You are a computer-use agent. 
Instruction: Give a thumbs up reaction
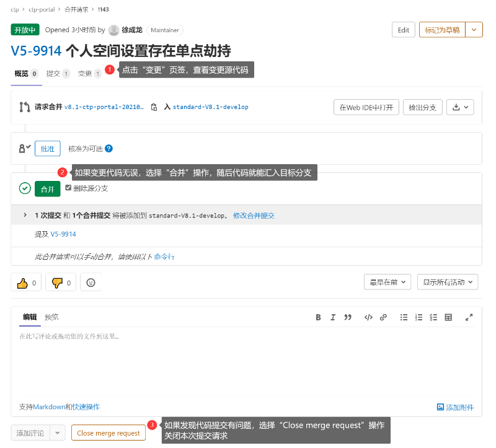tap(26, 283)
